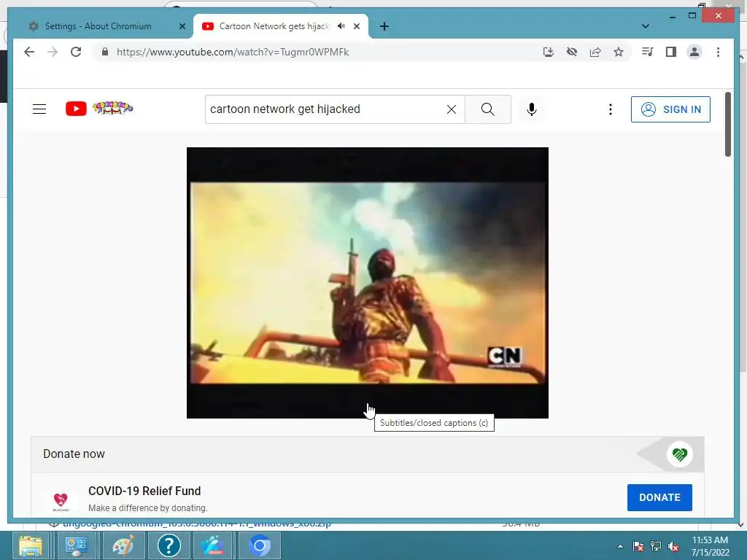Click the relief fund heart logo

coord(61,500)
